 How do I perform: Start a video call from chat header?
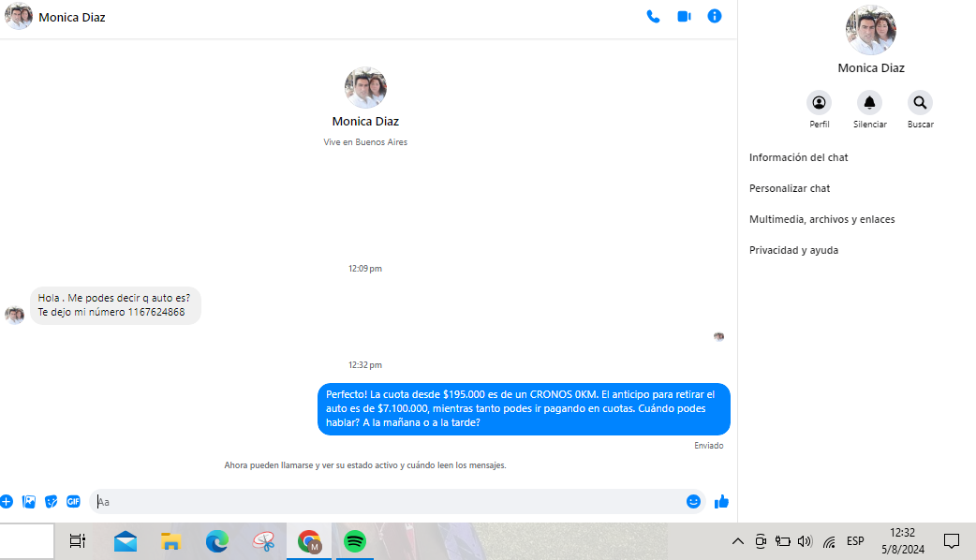pos(684,17)
